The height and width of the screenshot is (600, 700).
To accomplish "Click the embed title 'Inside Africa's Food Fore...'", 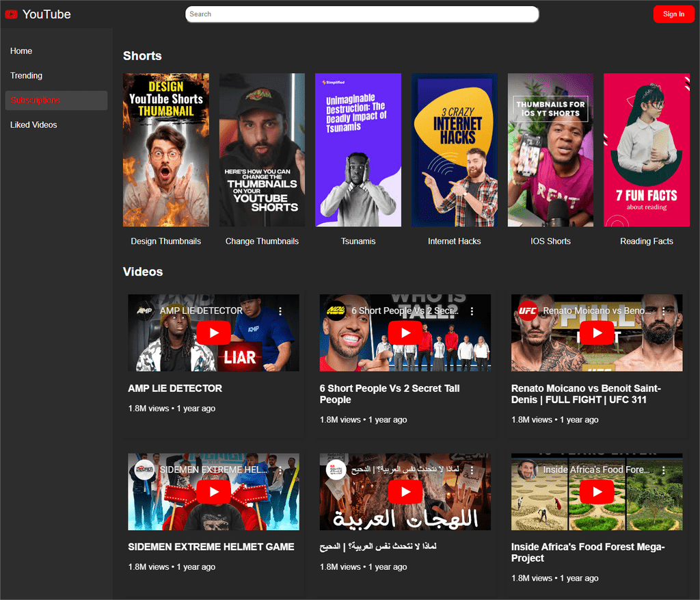I will point(596,469).
